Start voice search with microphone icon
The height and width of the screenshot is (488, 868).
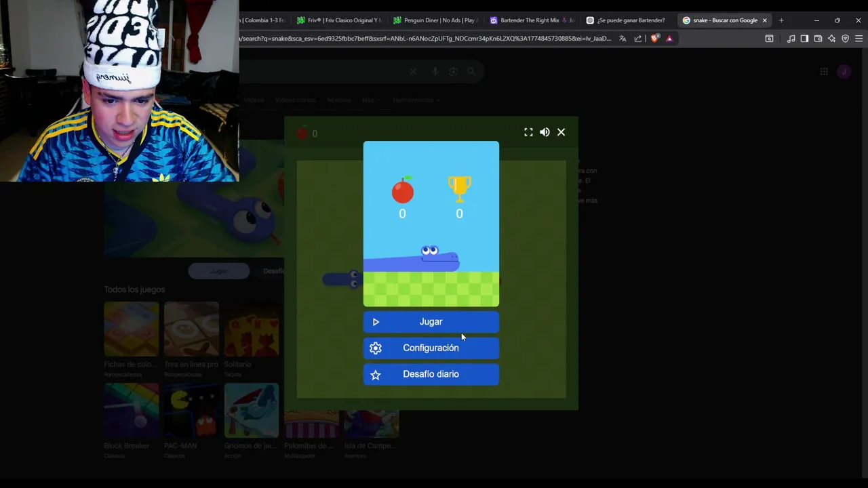[435, 71]
